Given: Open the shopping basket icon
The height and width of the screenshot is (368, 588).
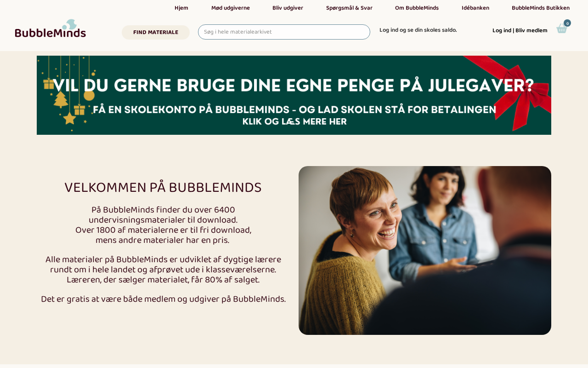Looking at the screenshot, I should [x=561, y=29].
